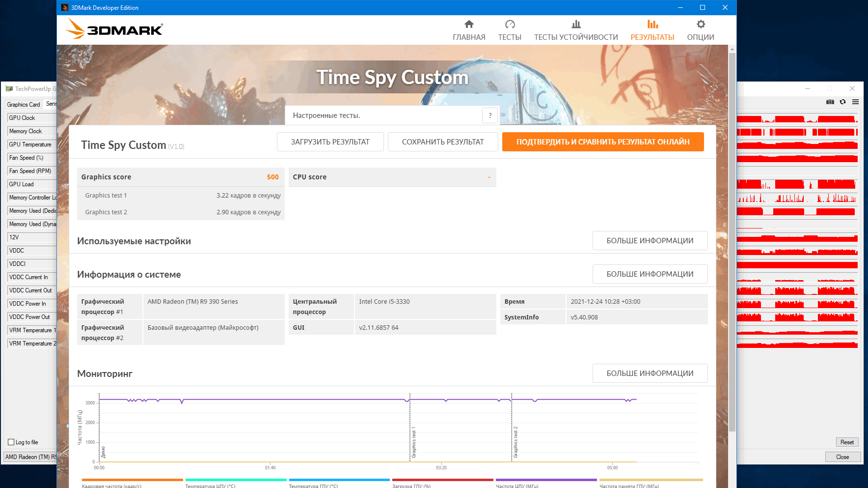Click the Graphics score value 500
This screenshot has height=488, width=868.
tap(272, 177)
